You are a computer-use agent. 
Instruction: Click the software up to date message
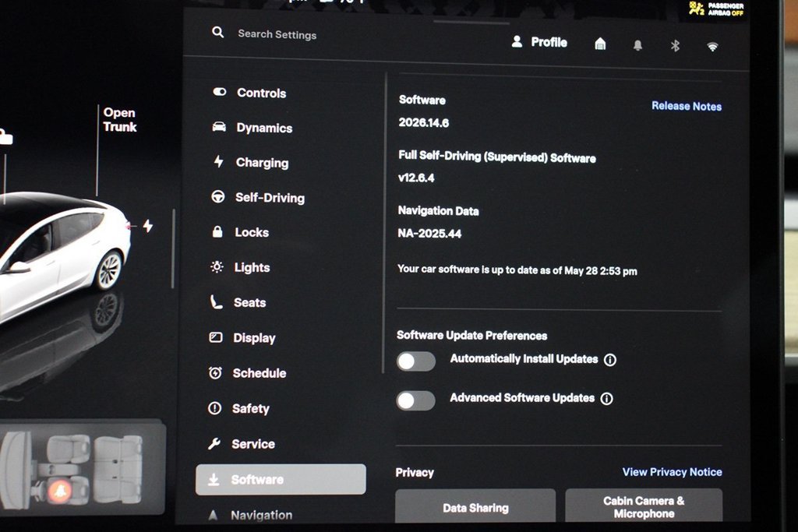[x=517, y=270]
